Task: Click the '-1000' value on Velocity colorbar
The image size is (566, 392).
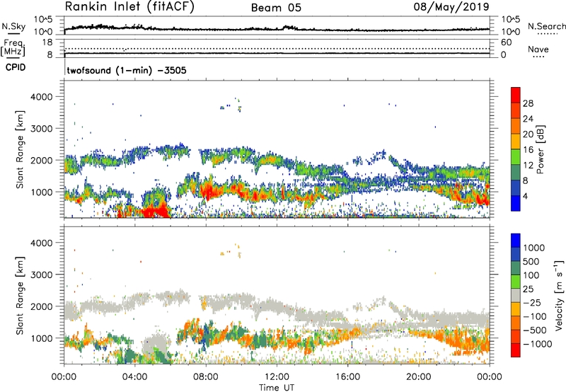Action: pyautogui.click(x=538, y=344)
